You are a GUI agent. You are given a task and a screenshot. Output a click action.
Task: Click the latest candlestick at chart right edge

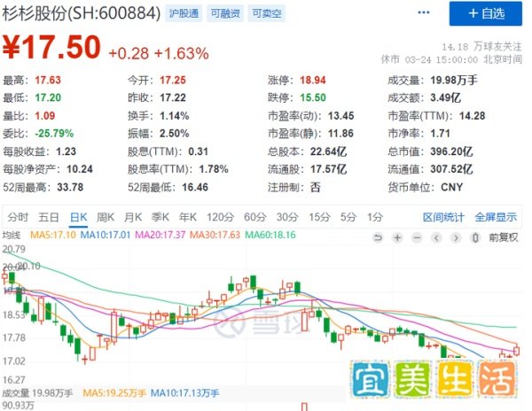coord(516,350)
